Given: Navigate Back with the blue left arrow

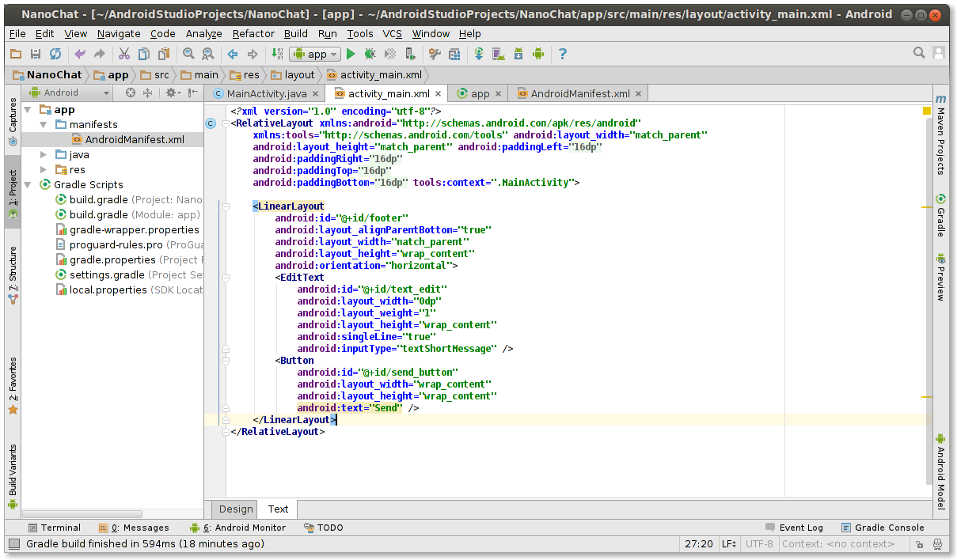Looking at the screenshot, I should pos(233,54).
